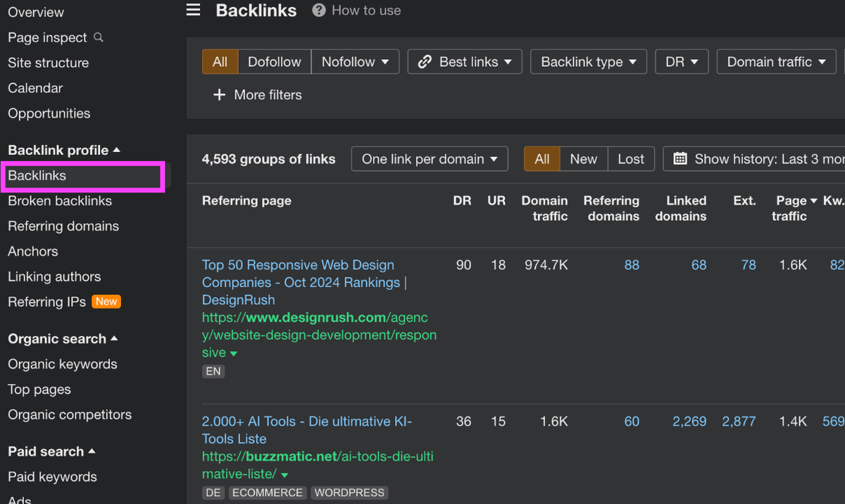Click the search icon next to Page inspect
845x504 pixels.
97,37
